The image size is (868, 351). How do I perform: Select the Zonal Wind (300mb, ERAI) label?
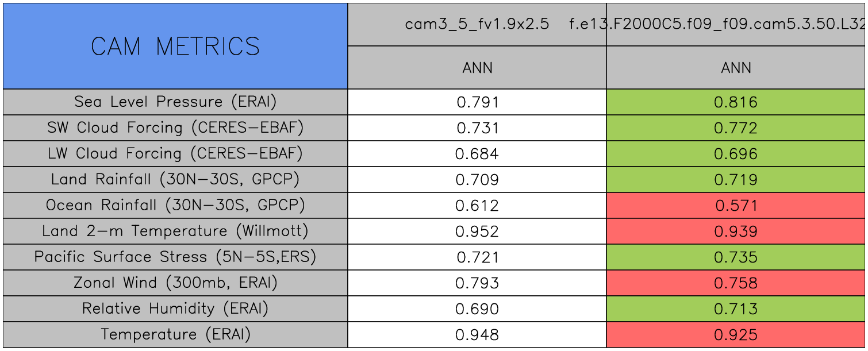click(175, 283)
